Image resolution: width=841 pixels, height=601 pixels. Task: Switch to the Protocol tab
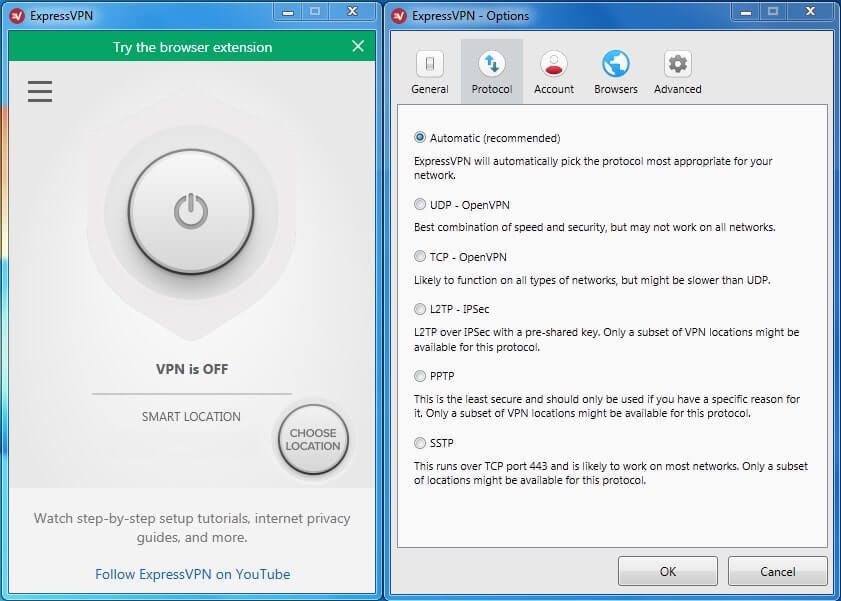coord(492,72)
